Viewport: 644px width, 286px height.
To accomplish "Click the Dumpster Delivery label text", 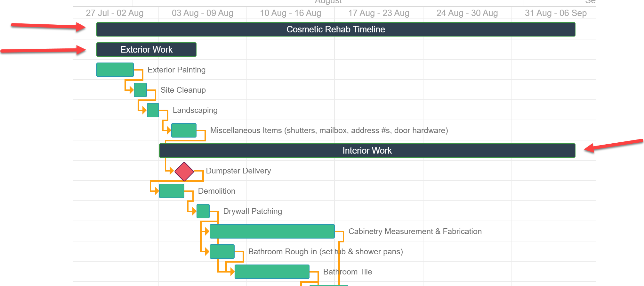I will (238, 171).
